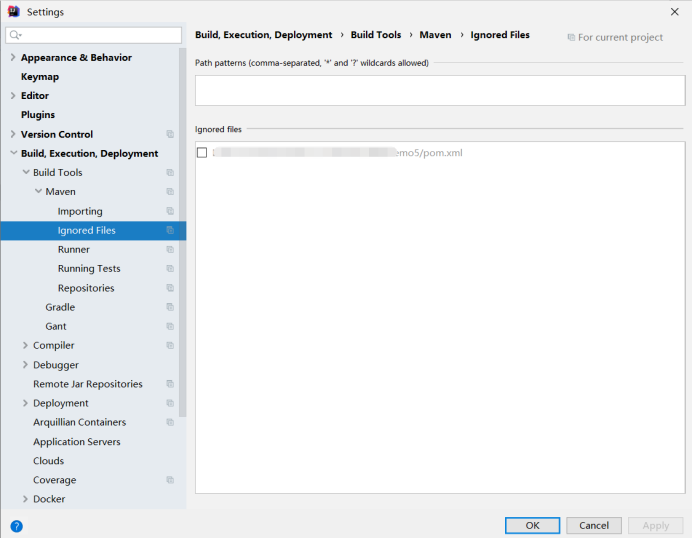Expand the Editor section
Viewport: 693px width, 539px height.
13,96
